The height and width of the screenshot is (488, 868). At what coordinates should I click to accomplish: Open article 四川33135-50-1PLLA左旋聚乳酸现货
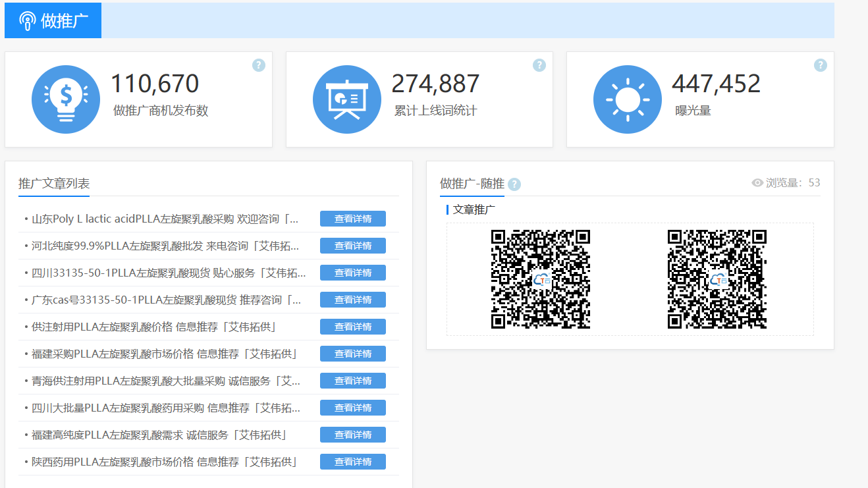tap(169, 273)
